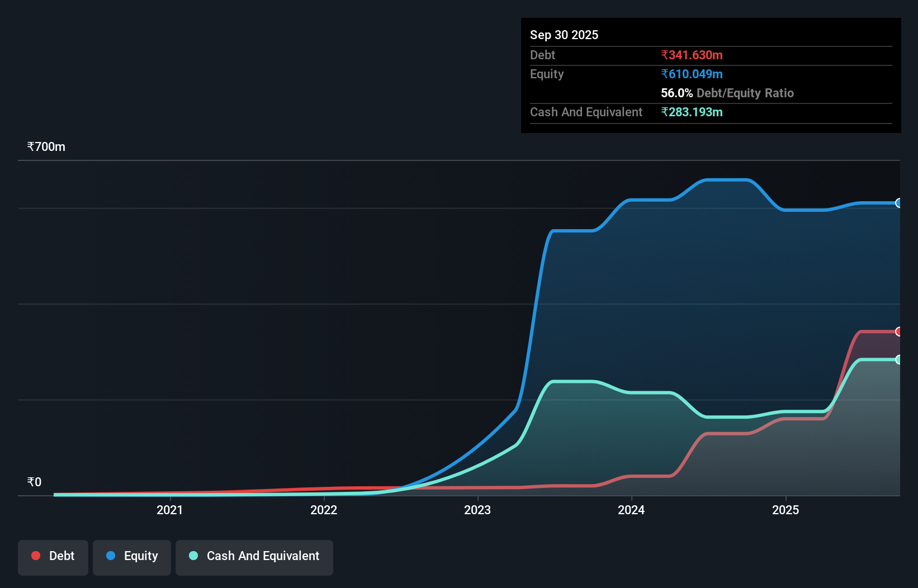Click the blue Equity legend dot

pos(111,556)
